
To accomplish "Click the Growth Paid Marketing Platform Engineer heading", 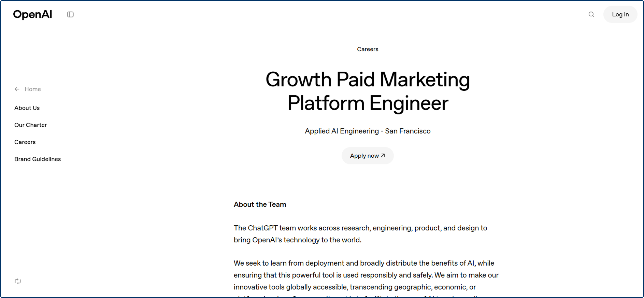I will point(368,91).
